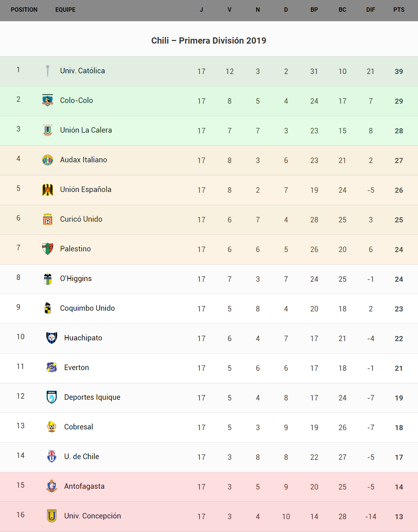
Task: Click the Palestino shield logo
Action: point(48,249)
